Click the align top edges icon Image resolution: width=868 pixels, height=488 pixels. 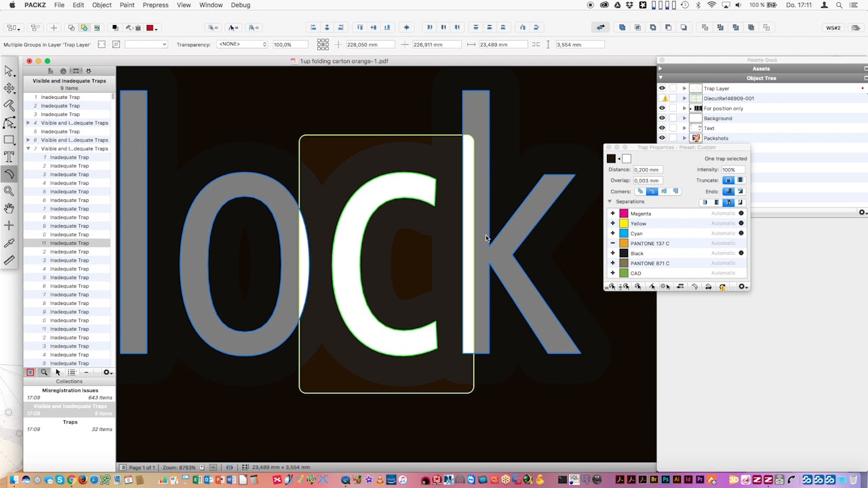(361, 28)
